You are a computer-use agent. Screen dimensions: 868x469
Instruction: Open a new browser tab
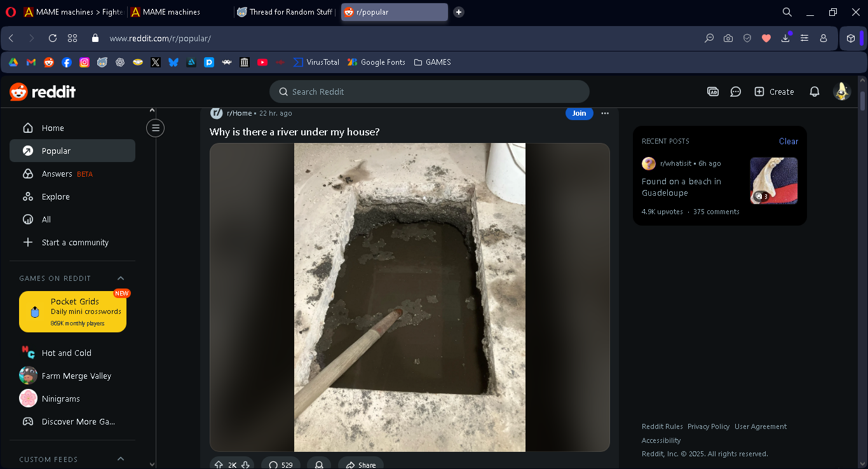coord(459,12)
